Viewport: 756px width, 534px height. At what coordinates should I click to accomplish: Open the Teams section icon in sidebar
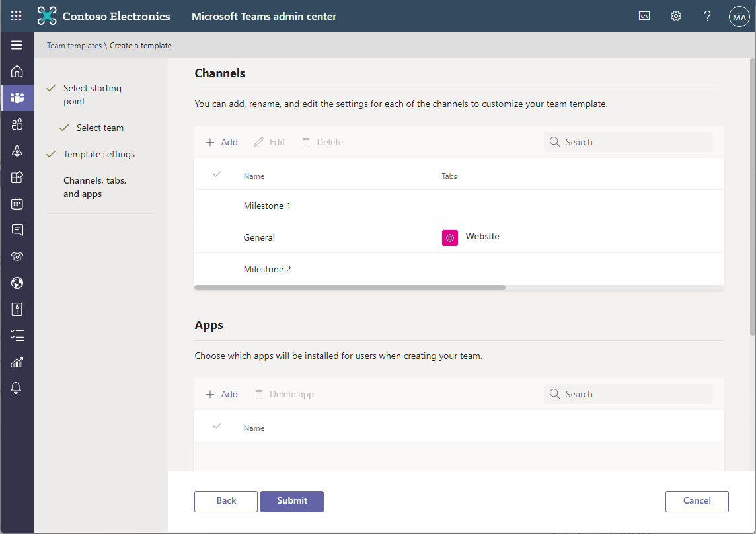click(x=17, y=98)
